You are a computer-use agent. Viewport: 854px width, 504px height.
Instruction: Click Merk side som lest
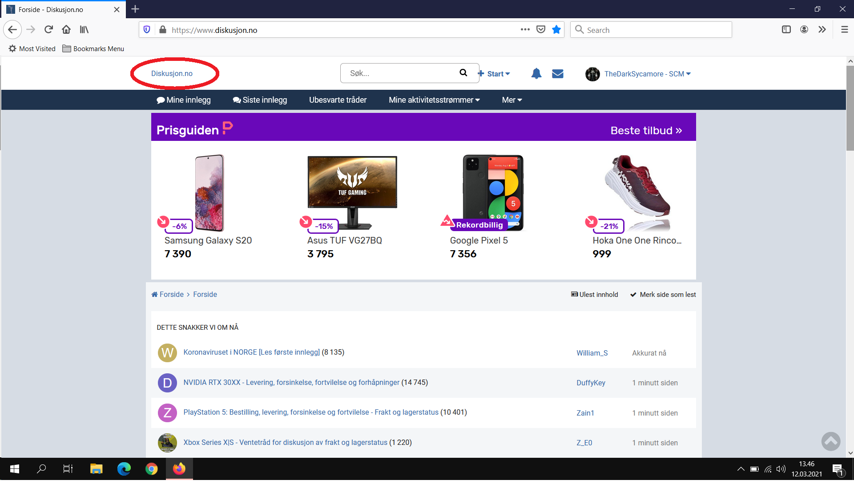pyautogui.click(x=663, y=295)
